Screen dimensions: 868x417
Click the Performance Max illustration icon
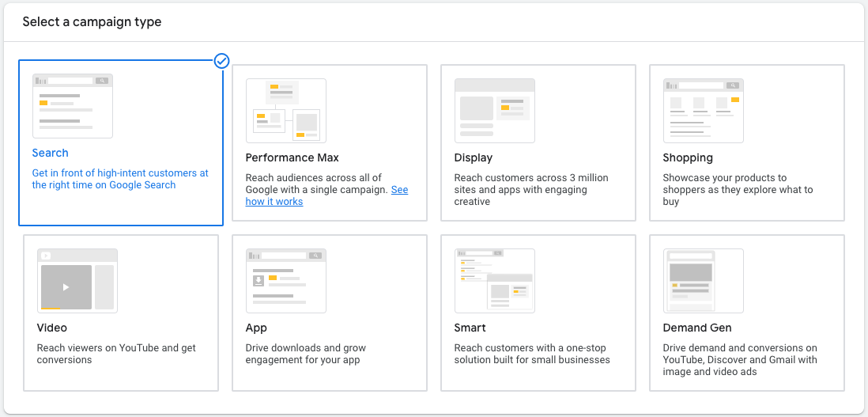tap(286, 111)
